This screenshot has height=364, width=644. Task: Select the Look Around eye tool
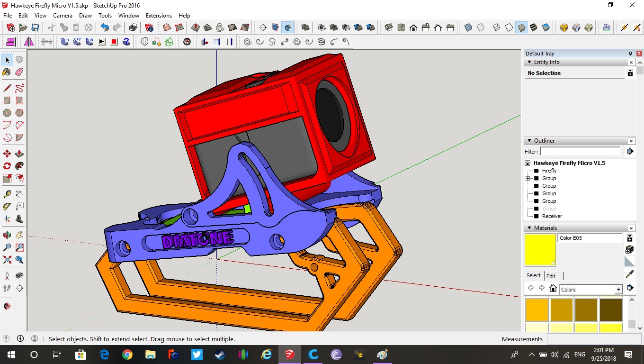(19, 276)
